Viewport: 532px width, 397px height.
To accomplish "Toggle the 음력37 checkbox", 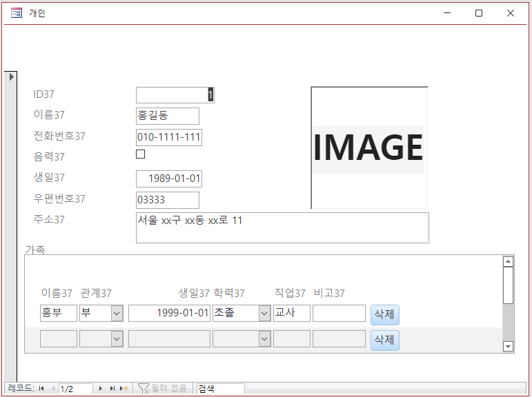I will (x=140, y=154).
